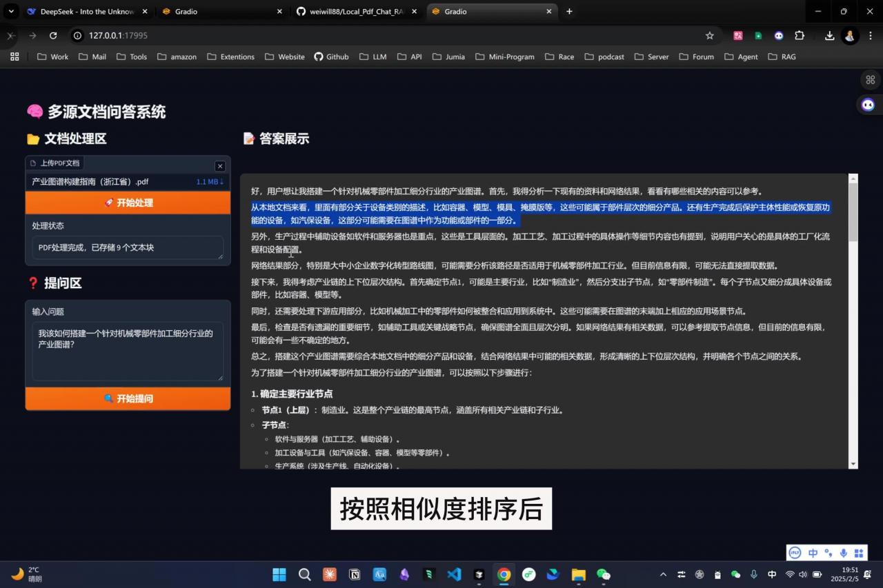Open File Explorer from taskbar
The height and width of the screenshot is (588, 883).
point(579,574)
